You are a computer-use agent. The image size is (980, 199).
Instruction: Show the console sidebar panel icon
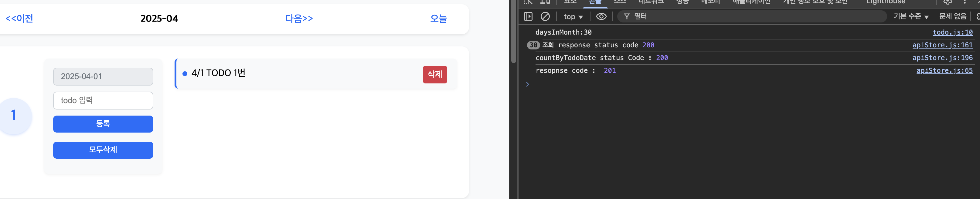[x=528, y=16]
